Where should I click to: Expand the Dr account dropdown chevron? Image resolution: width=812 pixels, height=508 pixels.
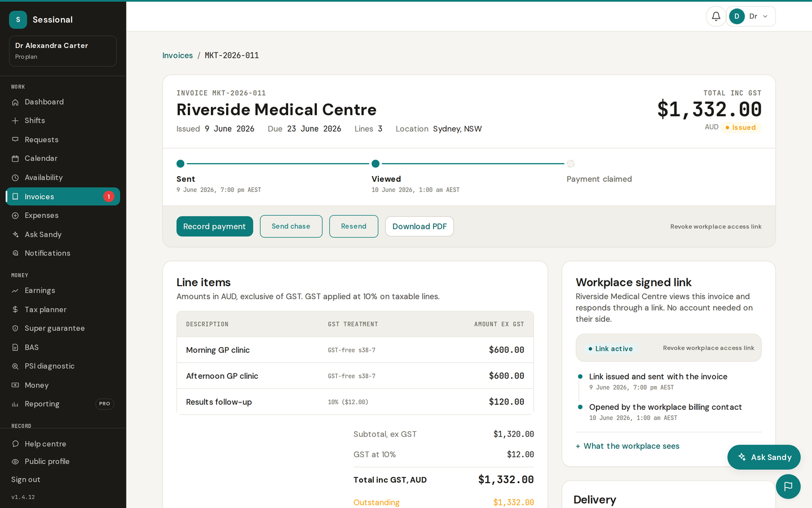click(765, 16)
